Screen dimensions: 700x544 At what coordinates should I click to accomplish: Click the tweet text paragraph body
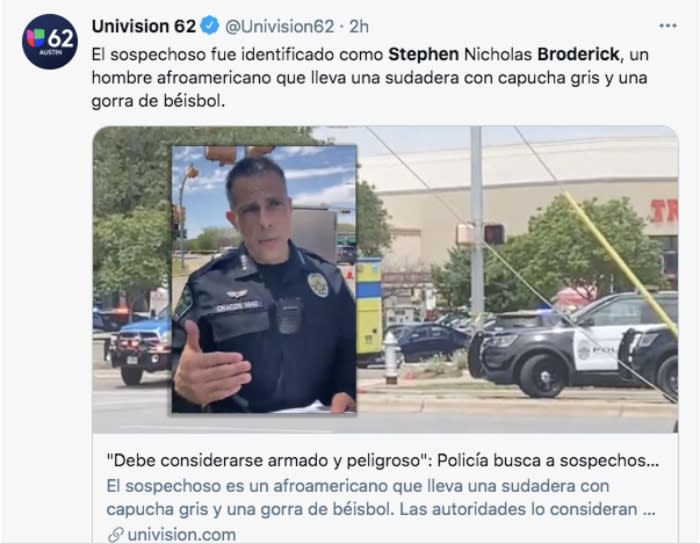coord(370,78)
